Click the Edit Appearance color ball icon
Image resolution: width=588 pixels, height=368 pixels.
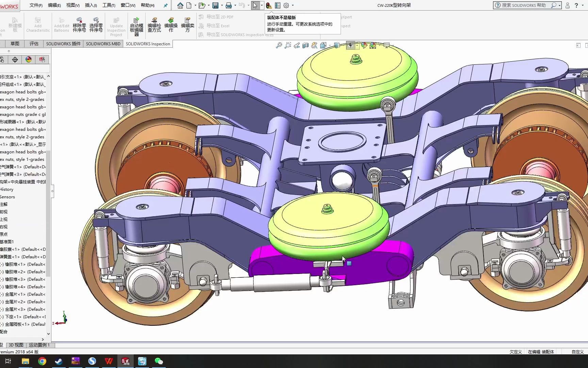click(364, 45)
